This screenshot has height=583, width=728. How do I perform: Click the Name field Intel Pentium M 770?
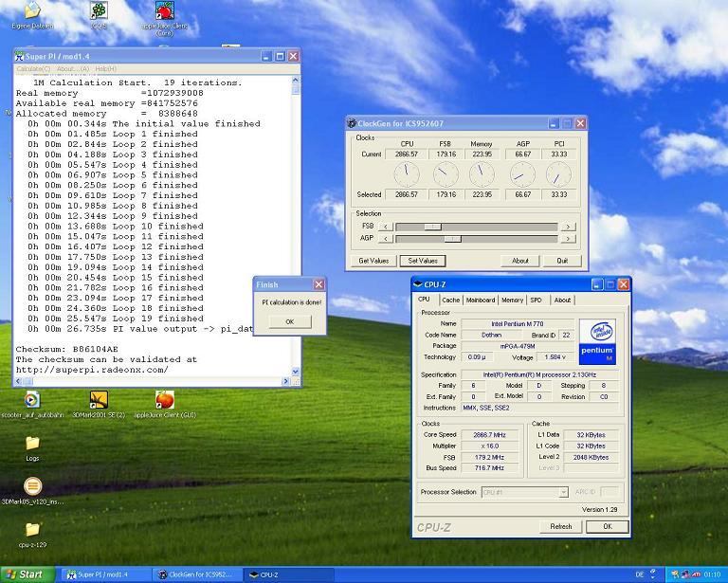[x=518, y=324]
